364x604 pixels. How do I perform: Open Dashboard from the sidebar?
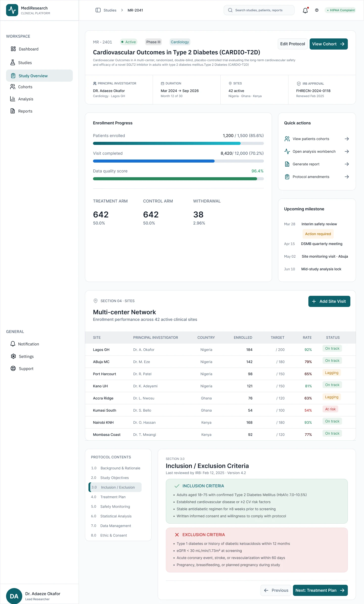[x=28, y=49]
